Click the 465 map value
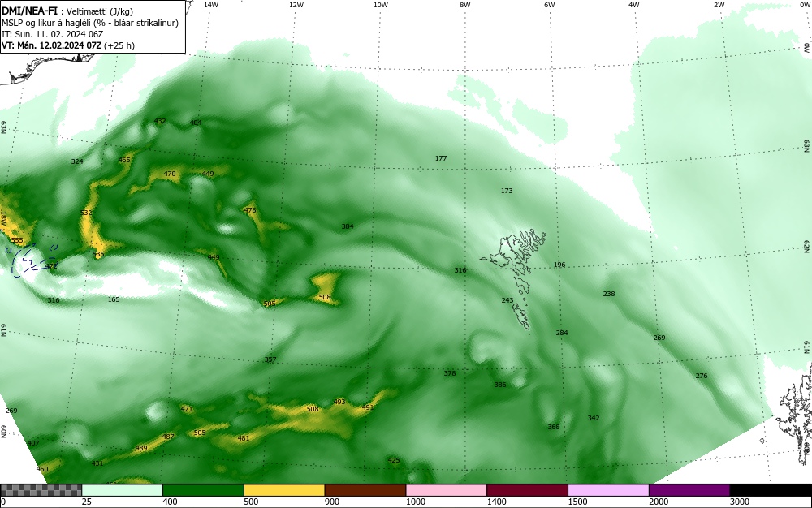Viewport: 812px width, 508px height. tap(124, 161)
